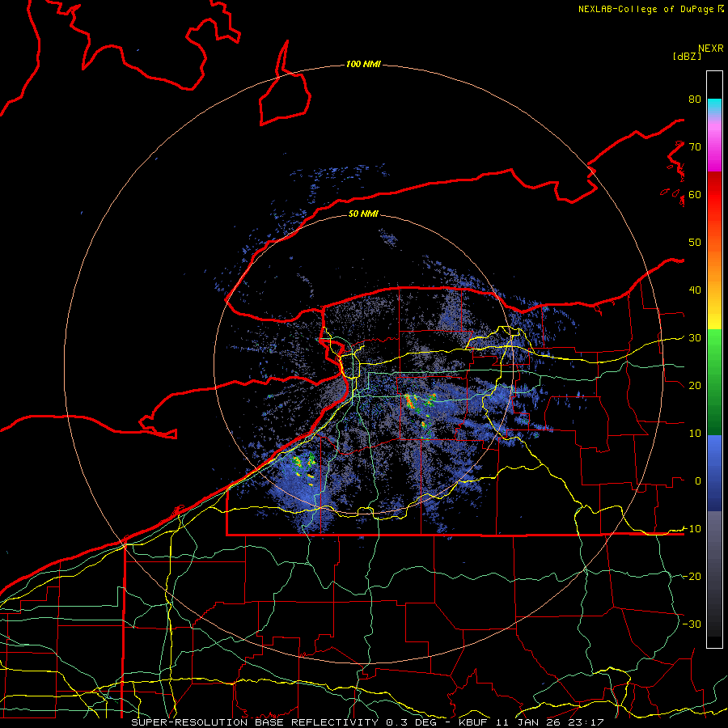Image resolution: width=728 pixels, height=728 pixels.
Task: Click the 40 value on the dBZ scale
Action: pos(695,290)
